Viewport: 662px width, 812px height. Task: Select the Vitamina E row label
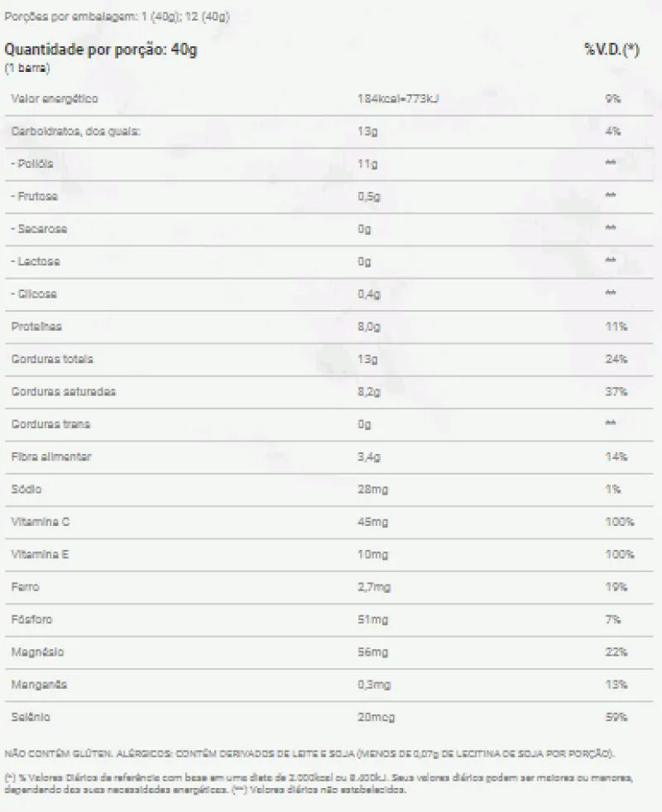pos(40,555)
